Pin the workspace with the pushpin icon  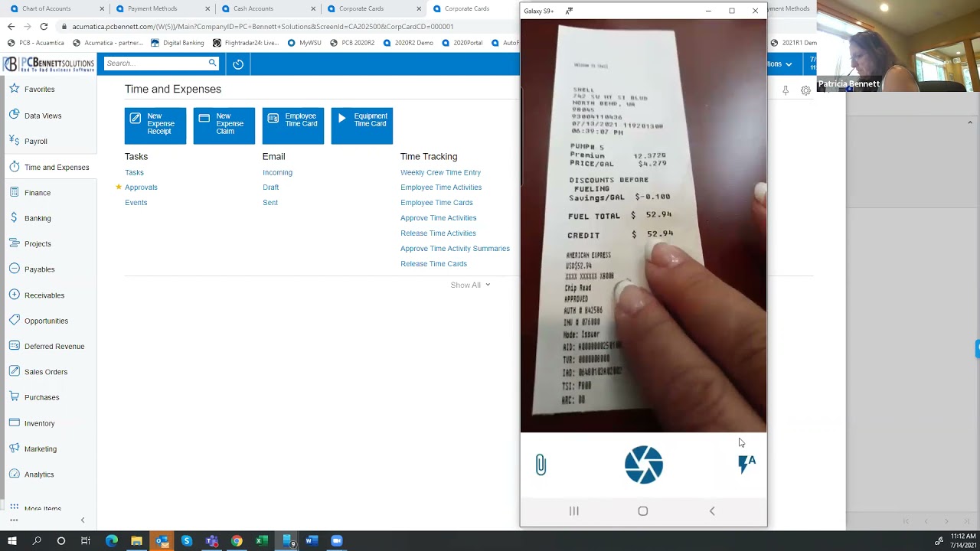[786, 90]
